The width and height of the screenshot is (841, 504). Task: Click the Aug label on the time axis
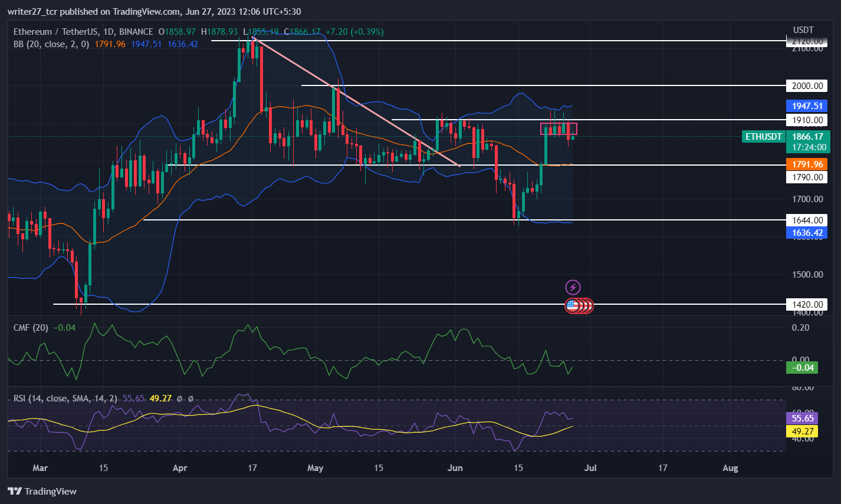click(730, 468)
